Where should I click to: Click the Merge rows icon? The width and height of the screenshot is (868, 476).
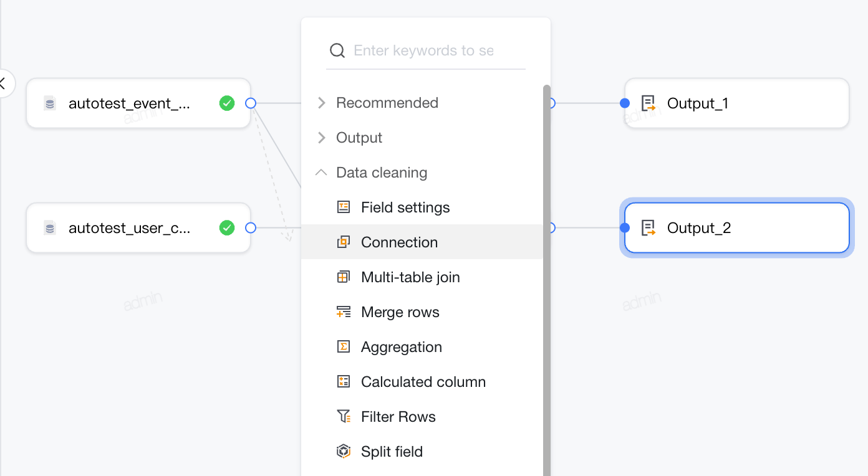point(344,312)
